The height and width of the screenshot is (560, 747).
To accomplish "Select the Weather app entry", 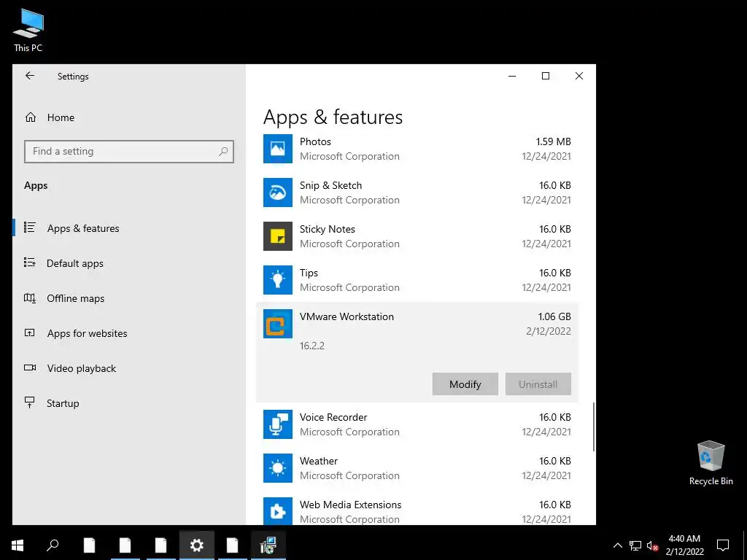I will click(x=417, y=468).
